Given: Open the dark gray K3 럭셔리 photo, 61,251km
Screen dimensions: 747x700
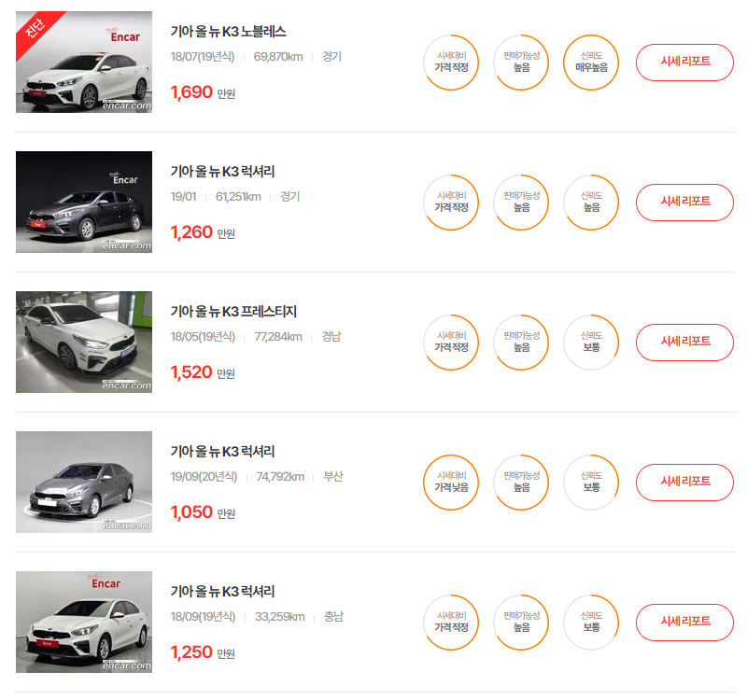Looking at the screenshot, I should (x=84, y=202).
